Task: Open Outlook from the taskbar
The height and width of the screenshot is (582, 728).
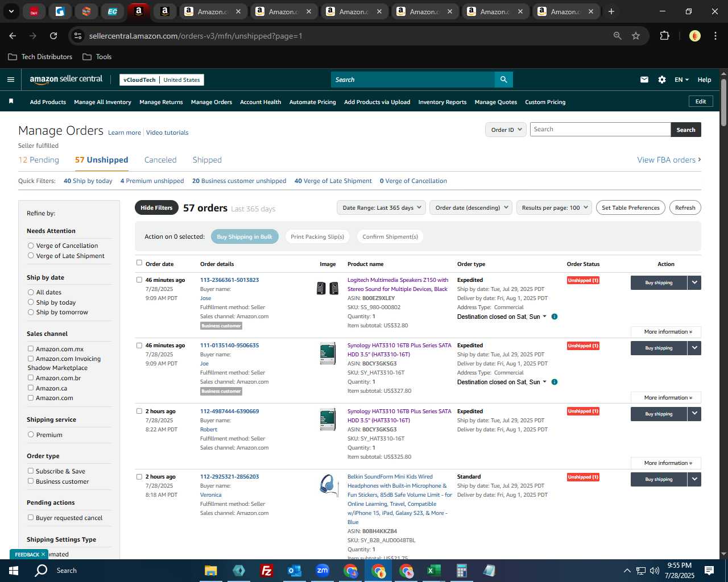Action: pyautogui.click(x=294, y=570)
